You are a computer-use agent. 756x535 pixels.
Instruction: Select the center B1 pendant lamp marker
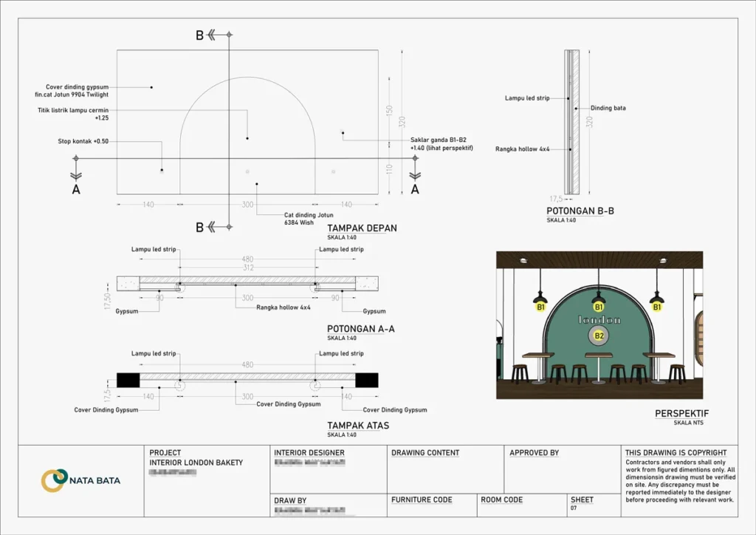599,306
